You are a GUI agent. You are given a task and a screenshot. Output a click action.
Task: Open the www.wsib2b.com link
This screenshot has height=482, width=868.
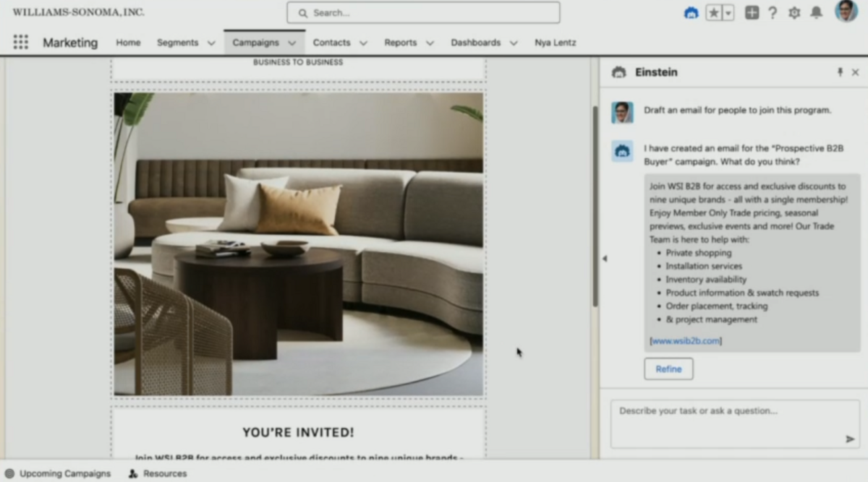[x=686, y=340]
